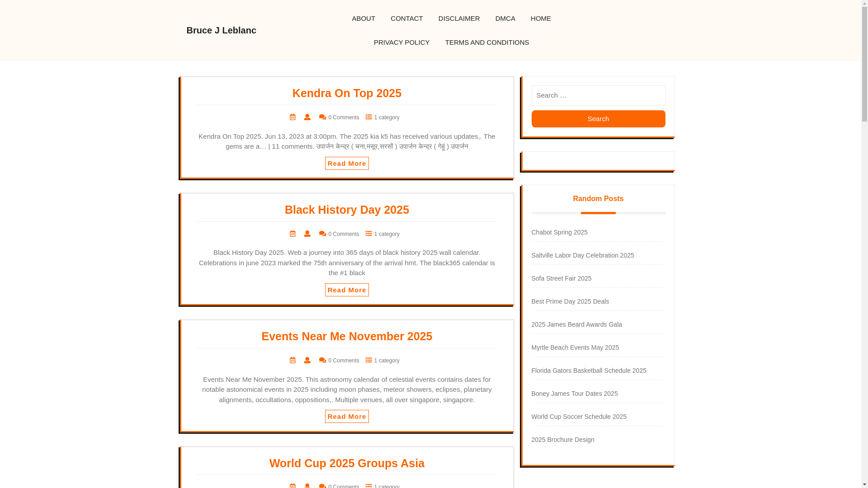Open Saltville Labor Day Celebration 2025 link
This screenshot has width=868, height=488.
pyautogui.click(x=583, y=255)
